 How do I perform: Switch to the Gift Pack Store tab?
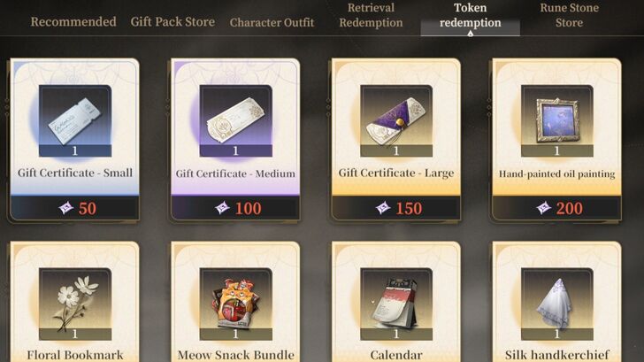[172, 22]
